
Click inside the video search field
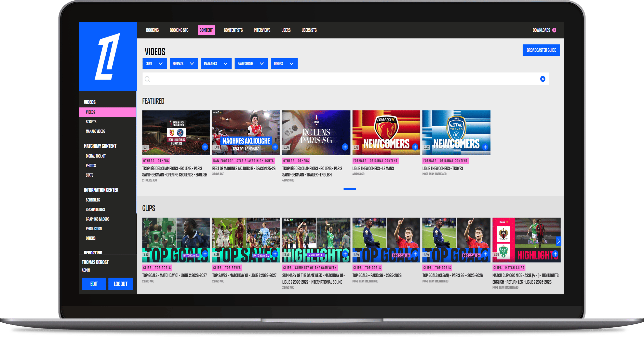coord(345,79)
